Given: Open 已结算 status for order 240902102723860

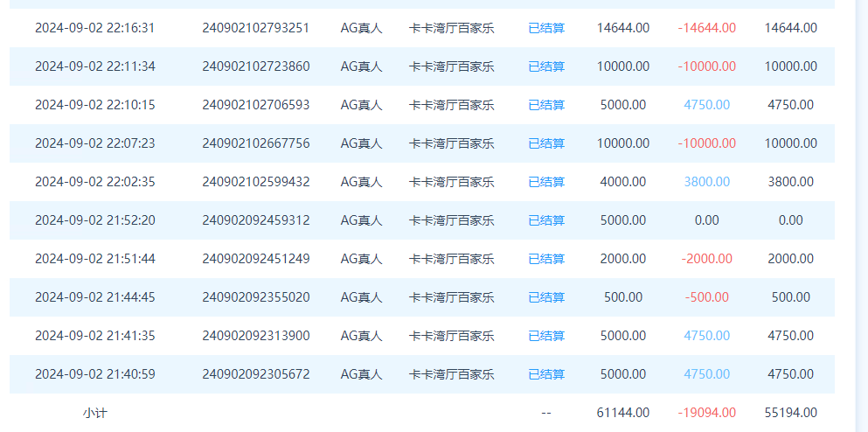Looking at the screenshot, I should (546, 66).
